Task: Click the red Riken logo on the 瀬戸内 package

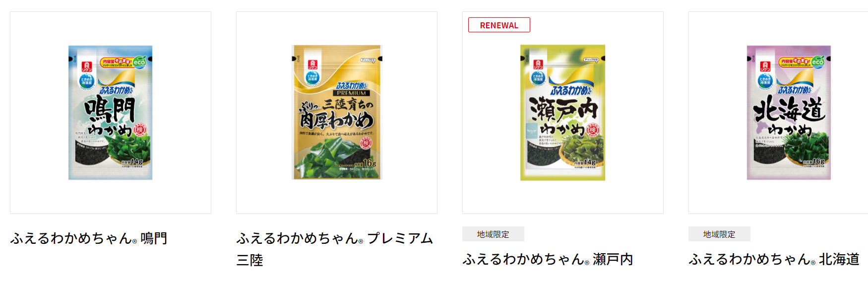Action: 538,65
